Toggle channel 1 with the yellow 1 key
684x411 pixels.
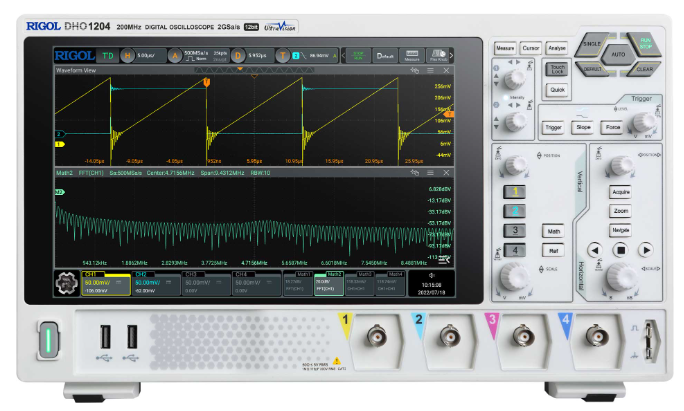(515, 192)
